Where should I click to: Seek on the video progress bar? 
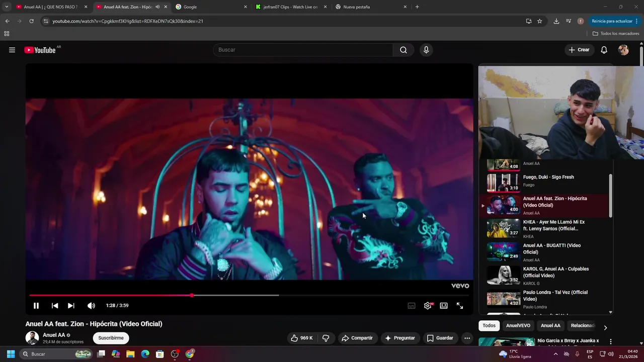tap(249, 295)
